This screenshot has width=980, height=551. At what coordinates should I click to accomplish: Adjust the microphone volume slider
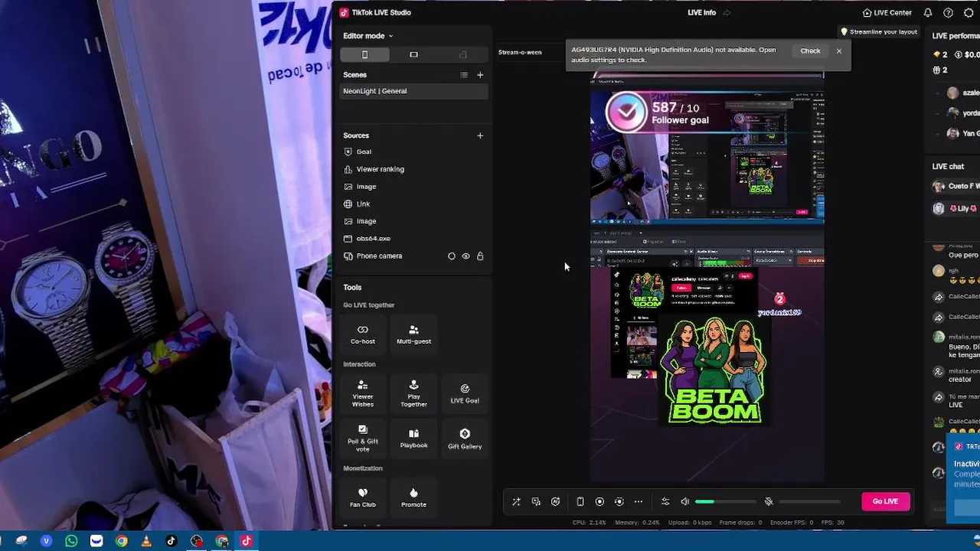pos(809,502)
